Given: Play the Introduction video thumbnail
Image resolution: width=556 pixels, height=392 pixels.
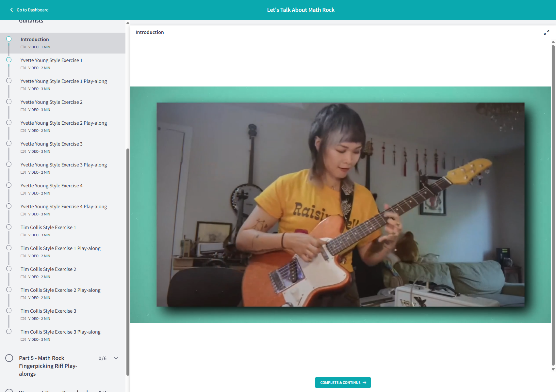Looking at the screenshot, I should click(340, 205).
